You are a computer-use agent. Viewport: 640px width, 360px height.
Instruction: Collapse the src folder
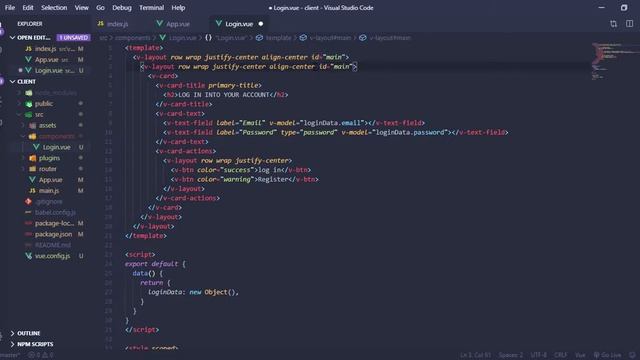pyautogui.click(x=19, y=115)
